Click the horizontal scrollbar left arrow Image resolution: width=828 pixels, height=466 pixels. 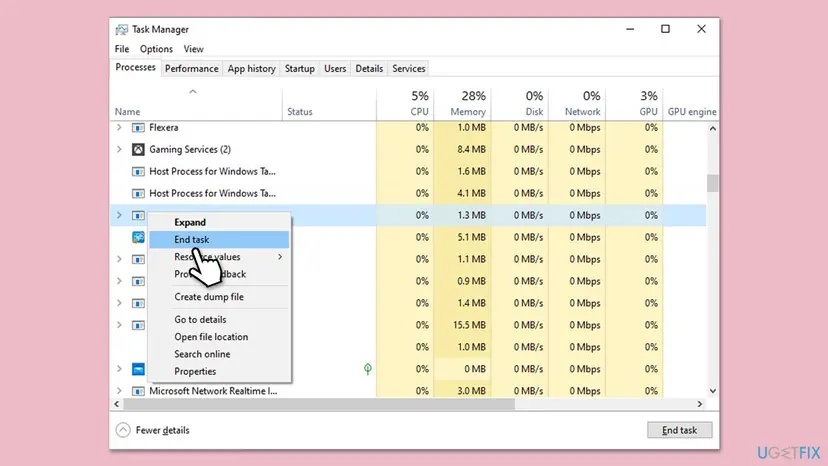pyautogui.click(x=117, y=404)
